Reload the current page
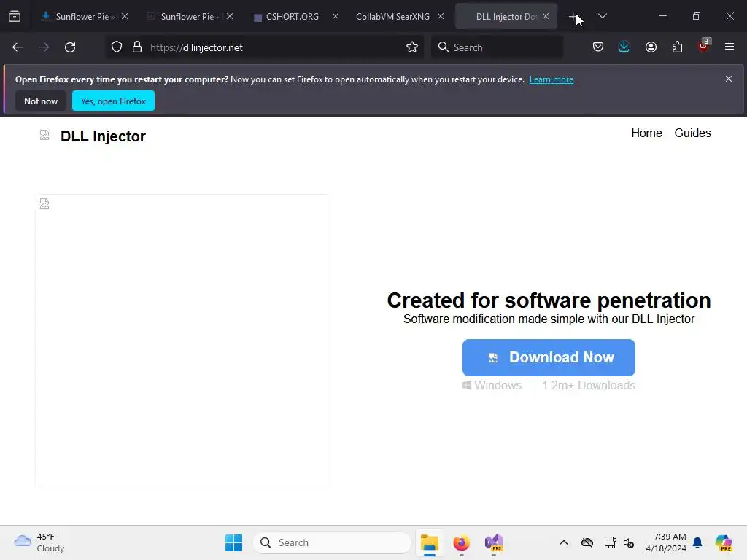This screenshot has height=560, width=747. pyautogui.click(x=70, y=47)
